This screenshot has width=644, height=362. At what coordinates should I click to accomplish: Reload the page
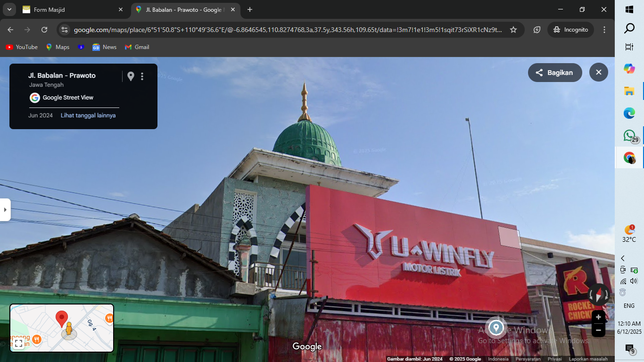(x=44, y=30)
